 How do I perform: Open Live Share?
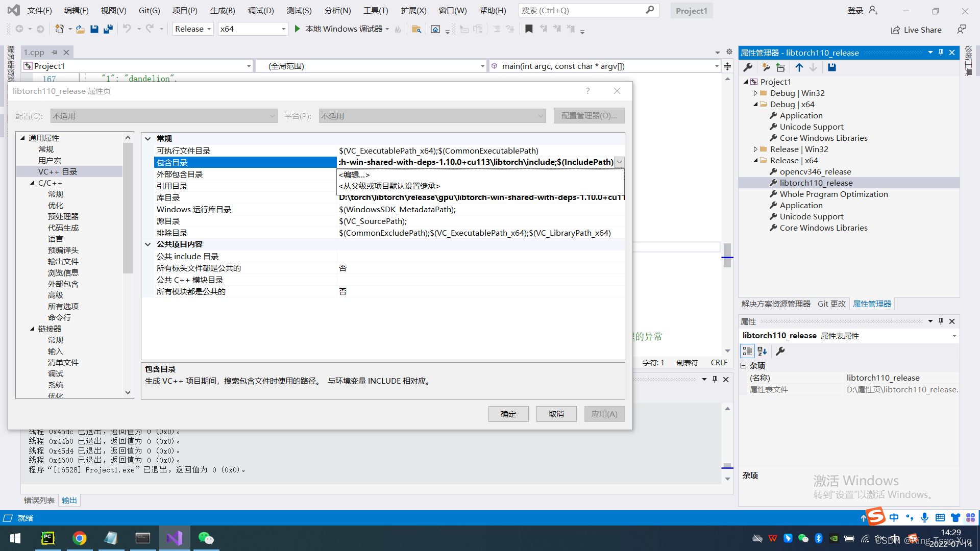916,30
